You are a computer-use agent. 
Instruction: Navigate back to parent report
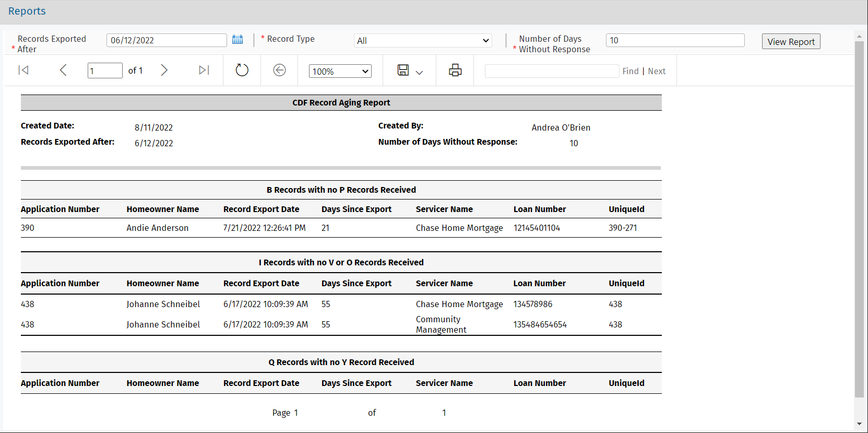(279, 70)
